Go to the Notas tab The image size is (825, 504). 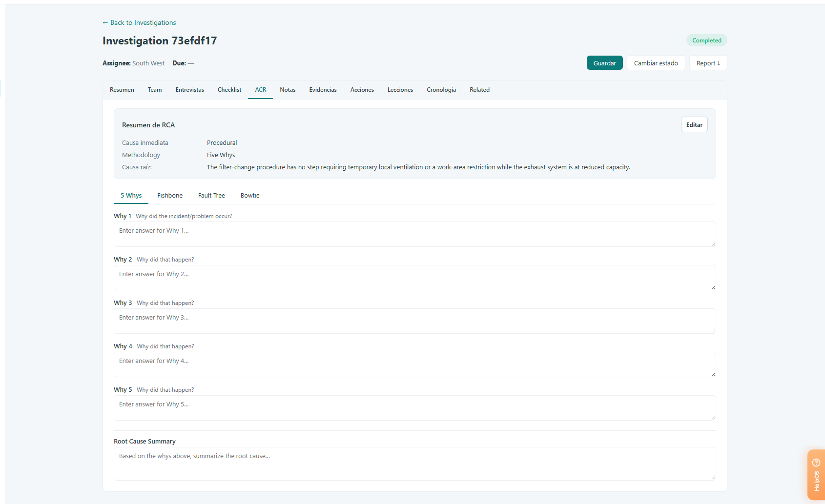click(x=288, y=90)
